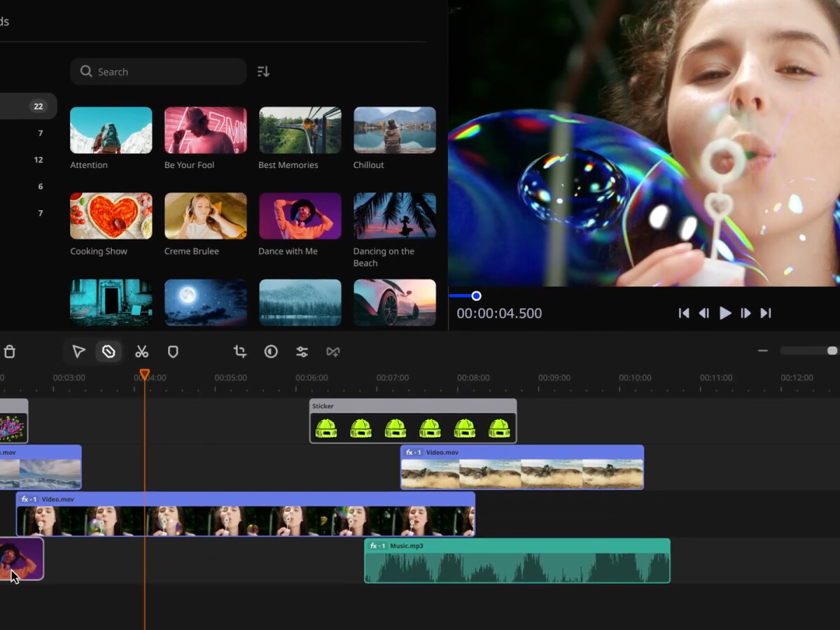Viewport: 840px width, 630px height.
Task: Pick the Dance with Me preset
Action: (x=300, y=216)
